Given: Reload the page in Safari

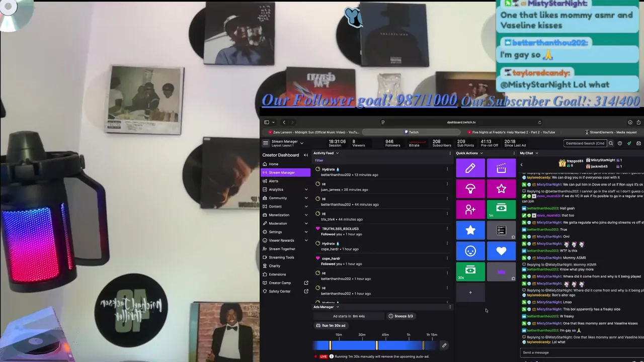Looking at the screenshot, I should (x=539, y=122).
